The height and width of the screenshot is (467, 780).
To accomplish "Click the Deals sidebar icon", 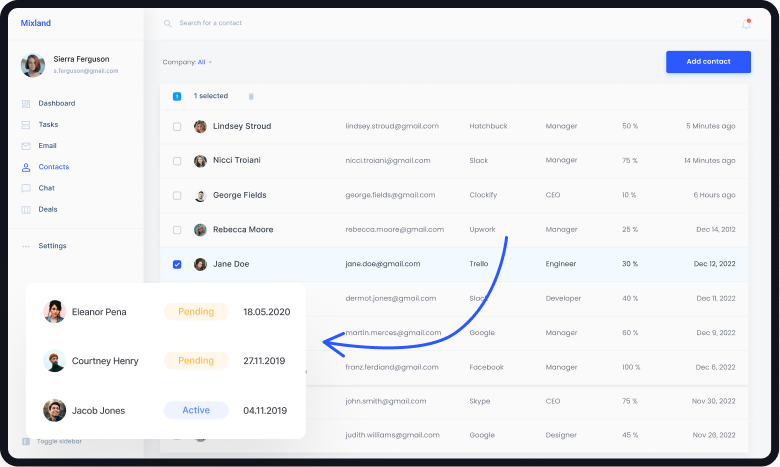I will [26, 209].
